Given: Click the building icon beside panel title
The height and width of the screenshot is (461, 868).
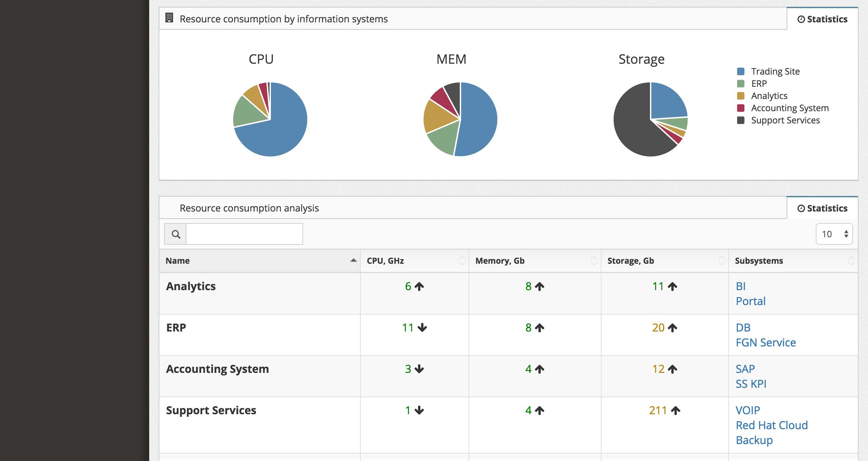Looking at the screenshot, I should point(169,18).
